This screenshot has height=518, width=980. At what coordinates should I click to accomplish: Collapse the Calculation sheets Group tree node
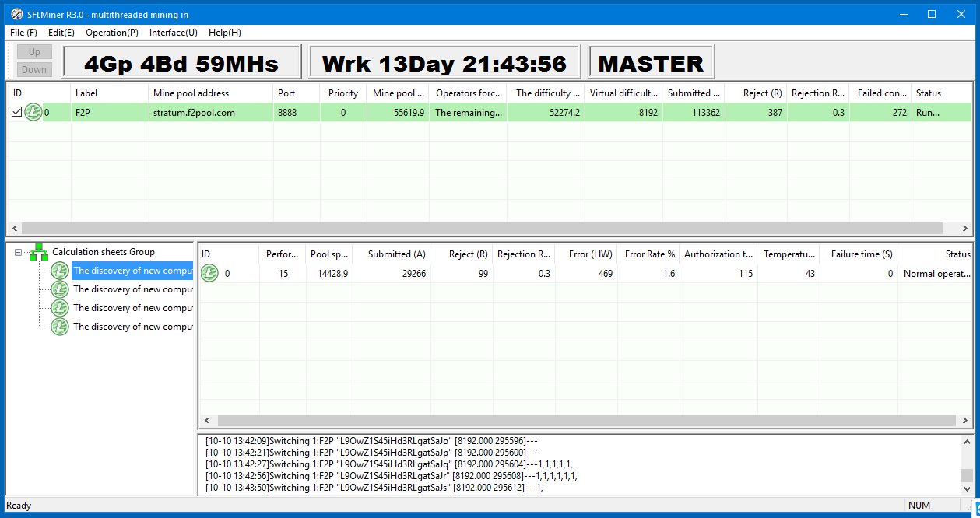point(16,252)
